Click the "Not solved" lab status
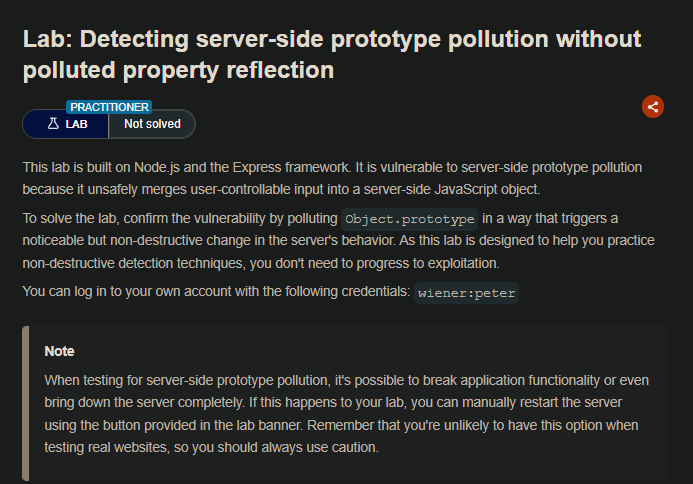 click(x=152, y=124)
